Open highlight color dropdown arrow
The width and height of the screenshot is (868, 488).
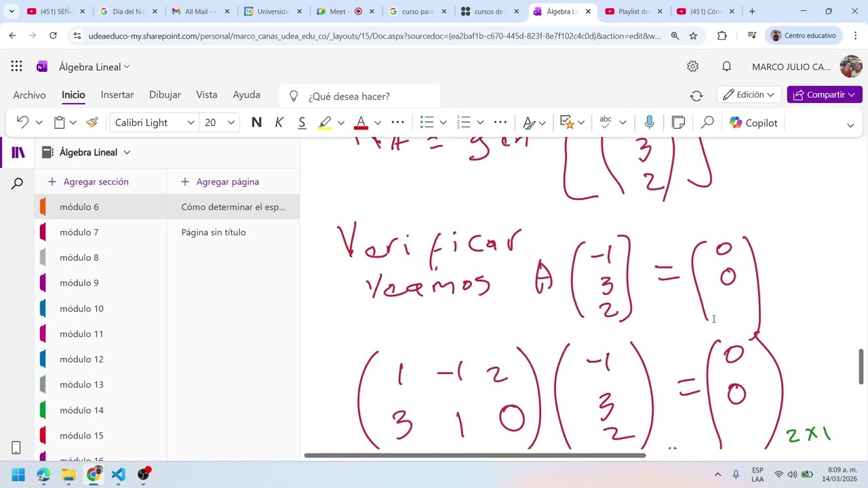point(341,123)
